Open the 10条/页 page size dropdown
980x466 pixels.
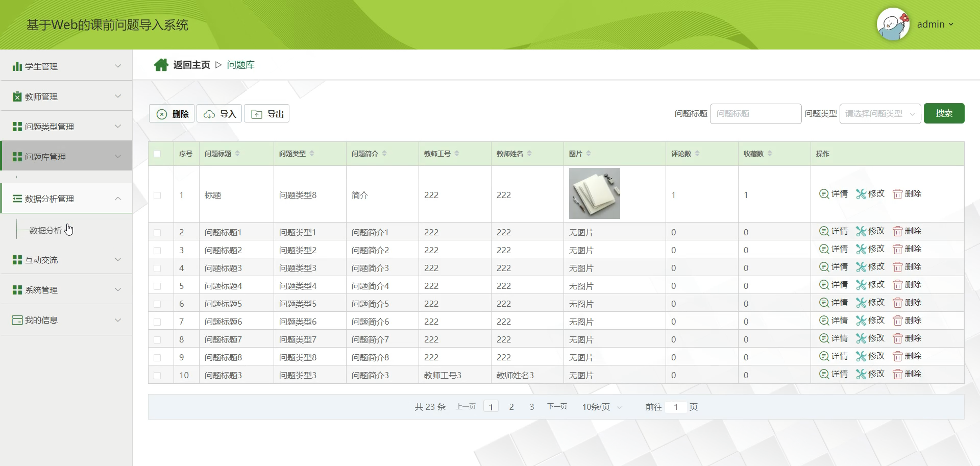(x=602, y=407)
